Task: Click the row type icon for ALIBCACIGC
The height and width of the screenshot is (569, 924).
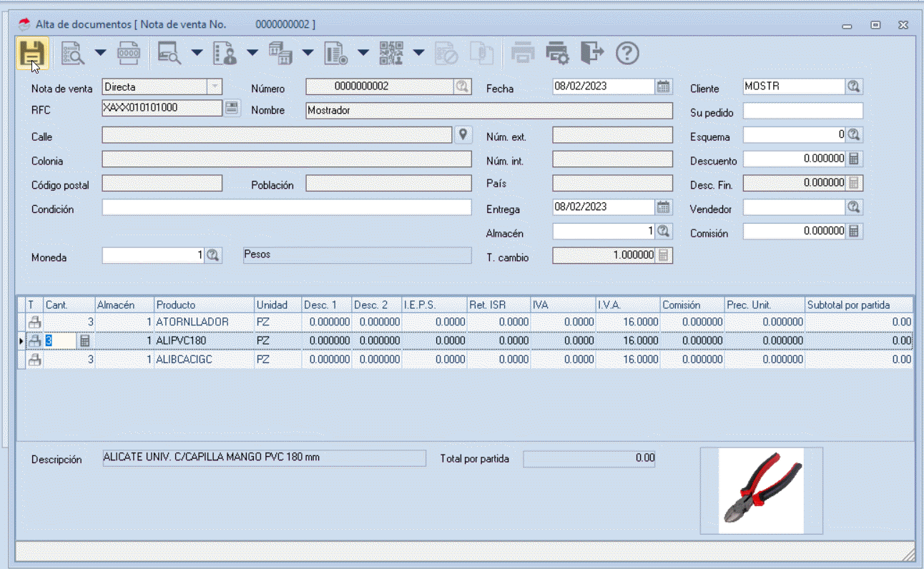Action: click(x=35, y=360)
